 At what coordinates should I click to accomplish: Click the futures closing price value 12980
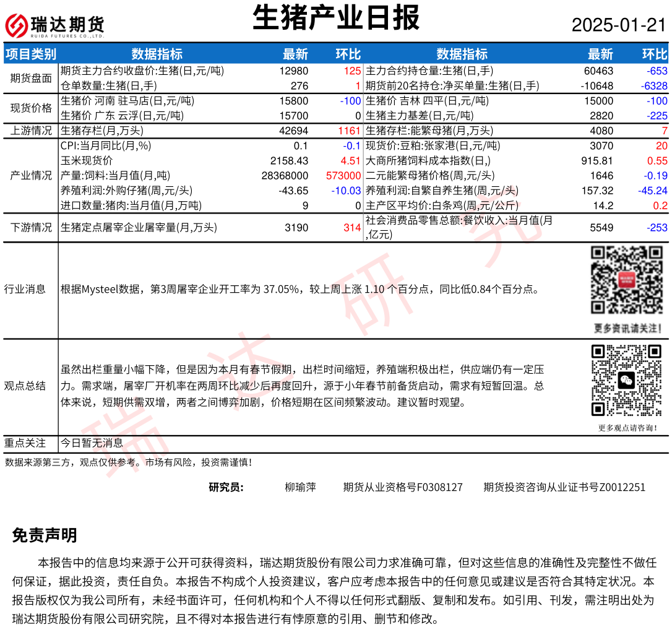pos(293,71)
